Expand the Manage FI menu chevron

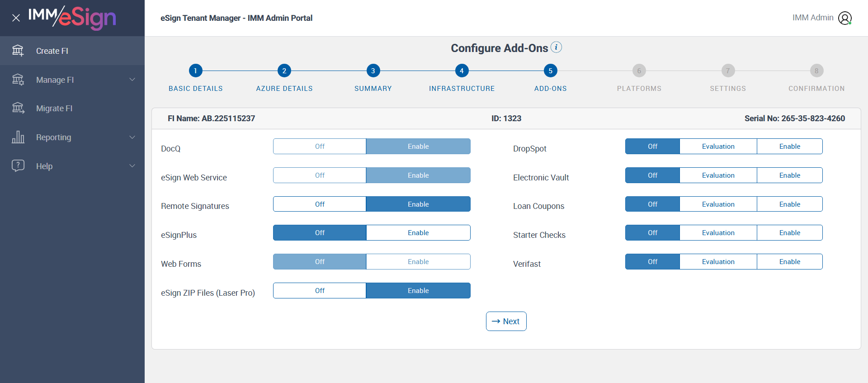pos(132,80)
